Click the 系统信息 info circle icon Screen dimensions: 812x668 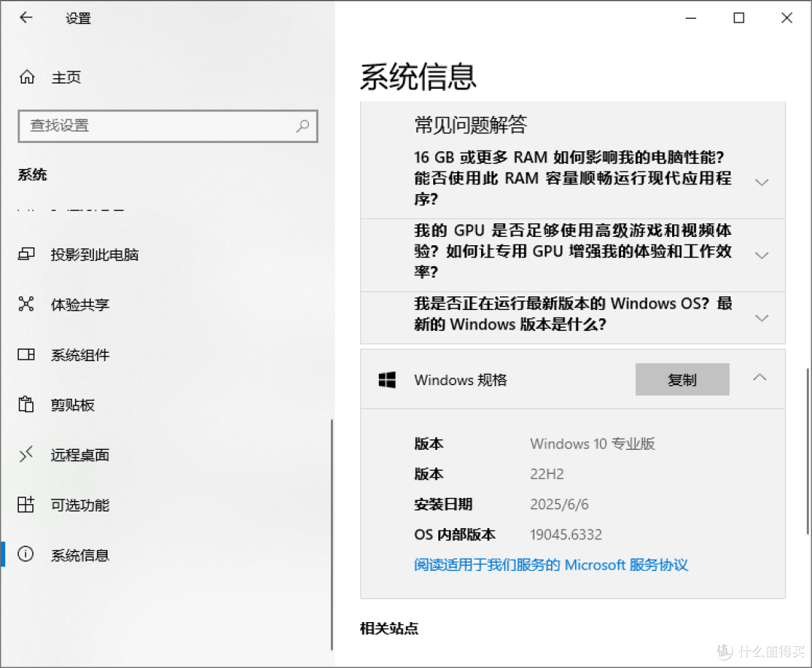coord(26,554)
